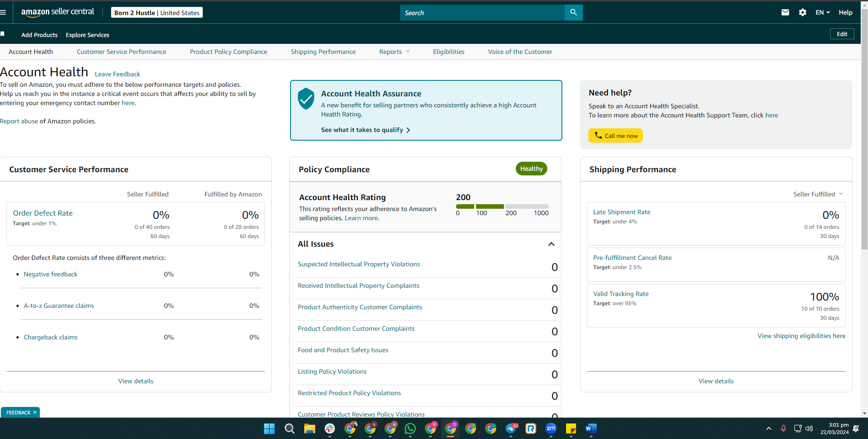The width and height of the screenshot is (868, 439).
Task: Click the Edit button
Action: coord(842,34)
